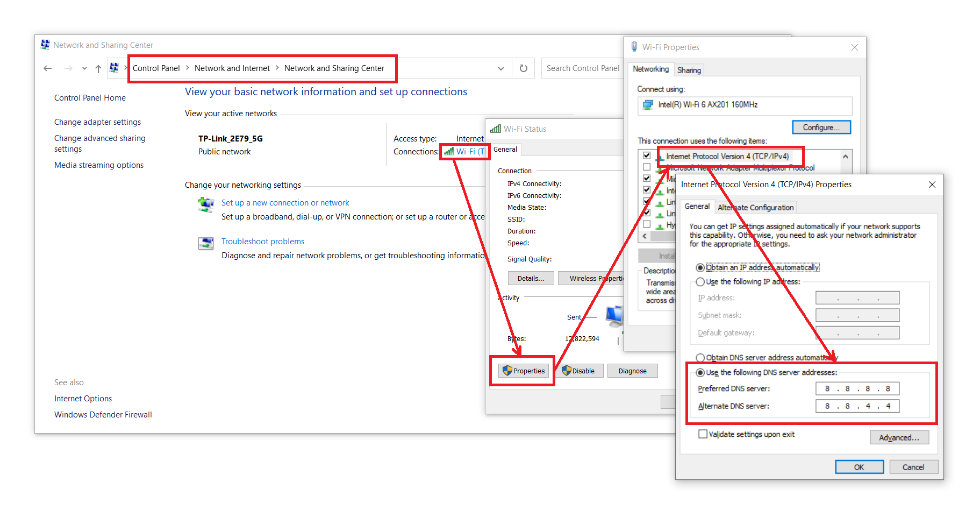Open the Sharing tab in Wi-Fi Properties
Screen dimensions: 980x517
689,70
